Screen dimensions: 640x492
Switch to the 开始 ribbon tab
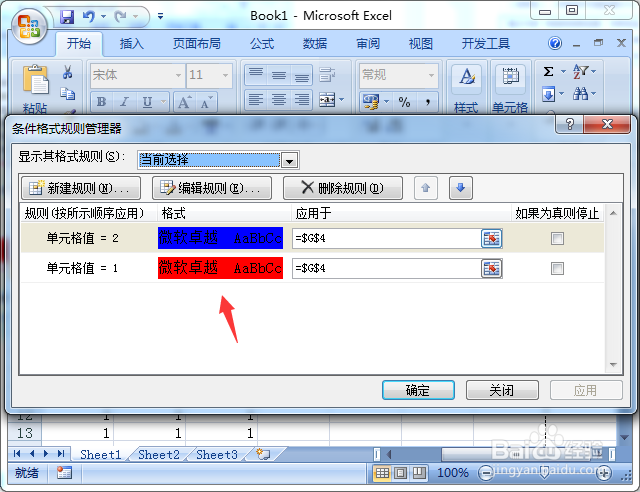tap(79, 43)
